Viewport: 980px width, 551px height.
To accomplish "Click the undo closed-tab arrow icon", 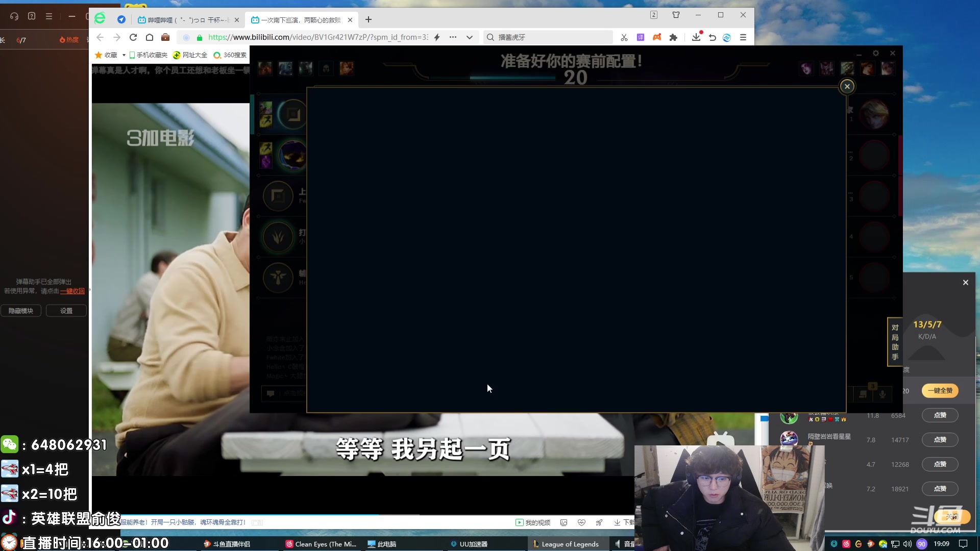I will point(713,37).
